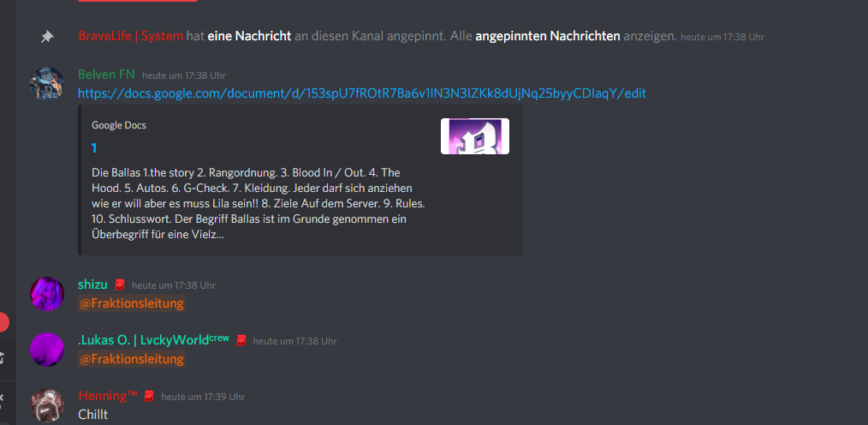868x425 pixels.
Task: Click the red notification dot on left edge
Action: pos(4,322)
